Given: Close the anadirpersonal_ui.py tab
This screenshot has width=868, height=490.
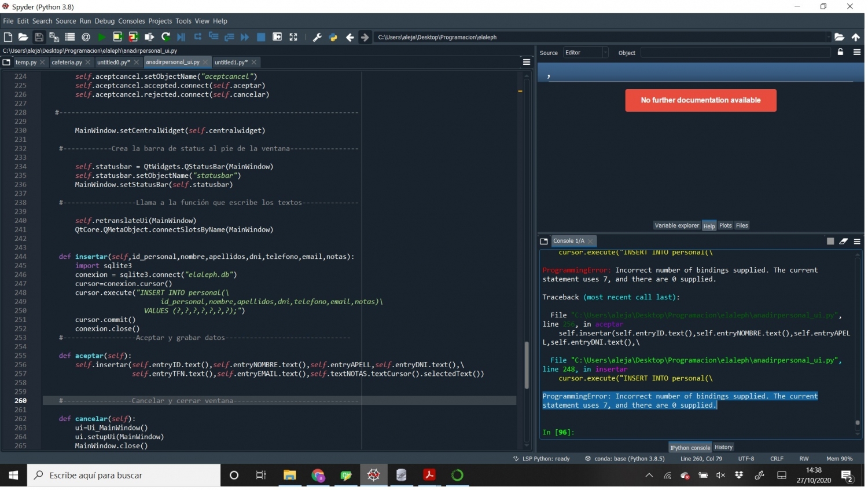Looking at the screenshot, I should tap(205, 62).
